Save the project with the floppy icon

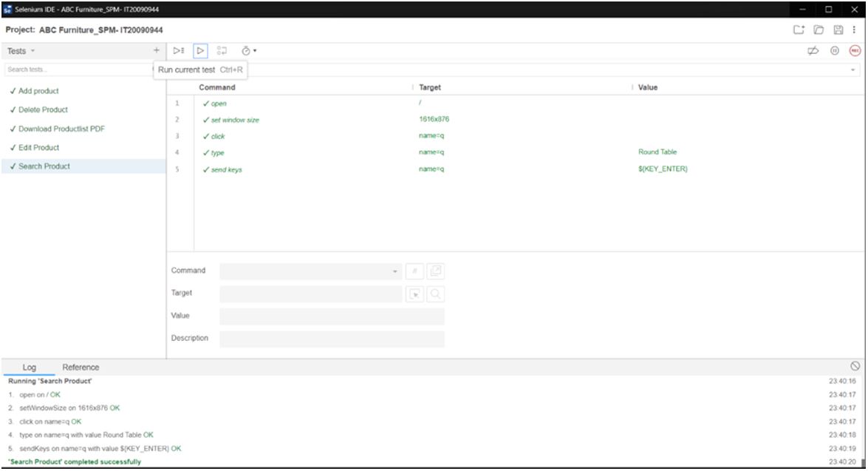[838, 30]
